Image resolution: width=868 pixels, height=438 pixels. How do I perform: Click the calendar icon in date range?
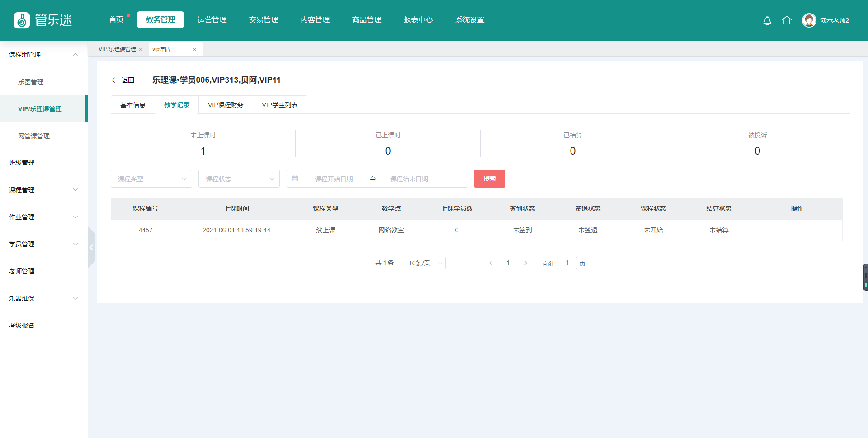click(295, 179)
